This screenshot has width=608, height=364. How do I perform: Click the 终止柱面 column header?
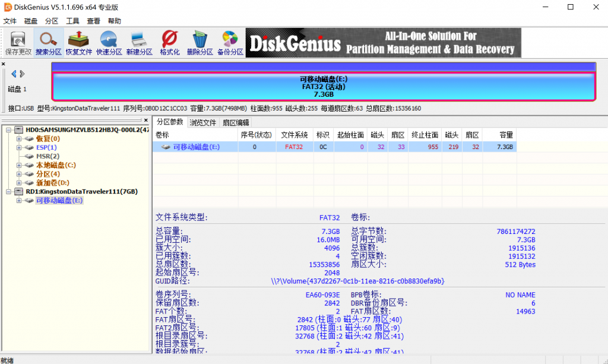pos(425,135)
